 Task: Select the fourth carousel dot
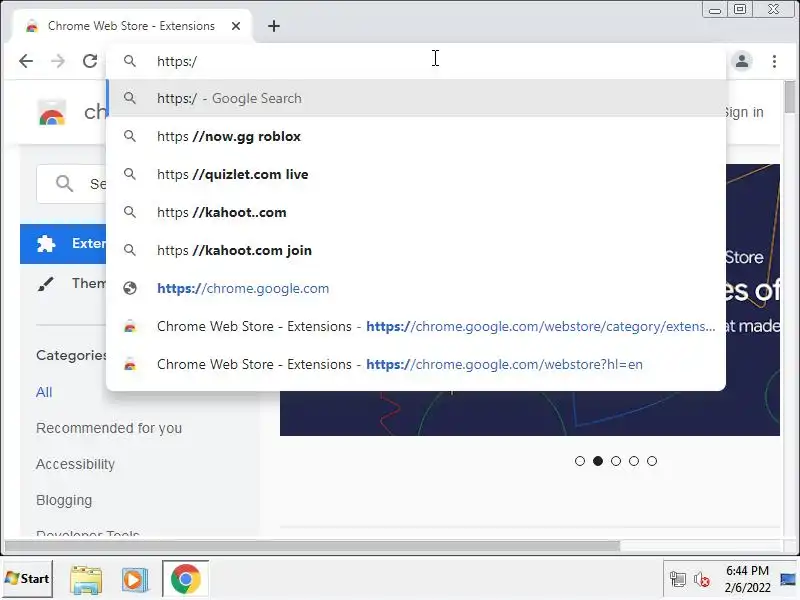click(634, 461)
